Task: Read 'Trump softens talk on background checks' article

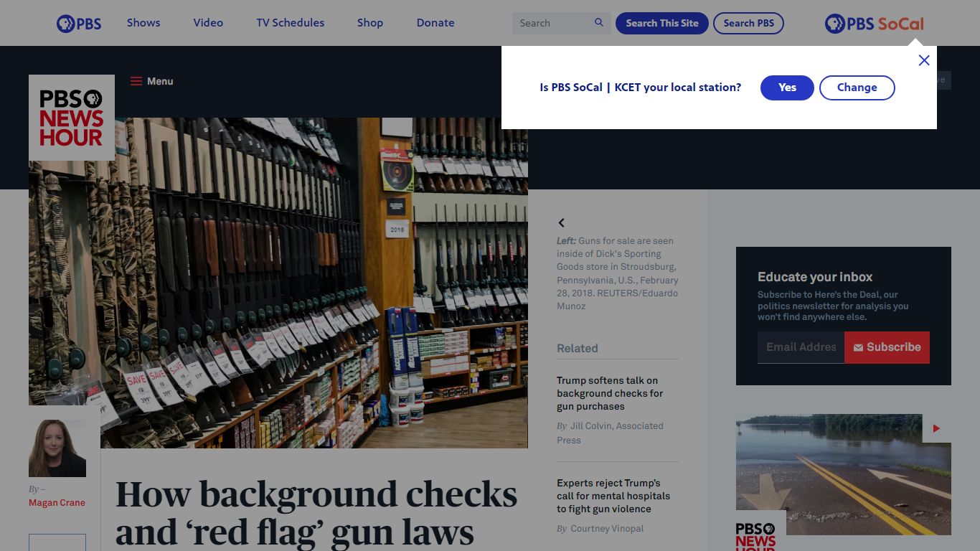Action: tap(610, 393)
